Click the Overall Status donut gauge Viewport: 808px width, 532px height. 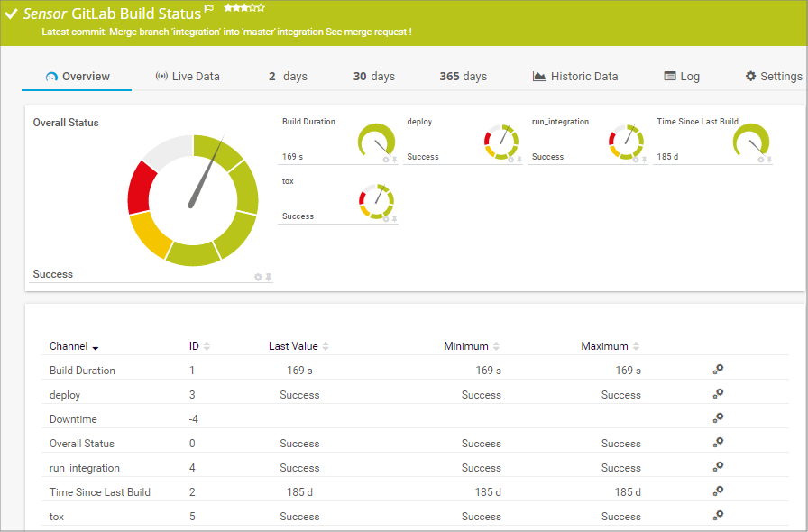[x=193, y=200]
